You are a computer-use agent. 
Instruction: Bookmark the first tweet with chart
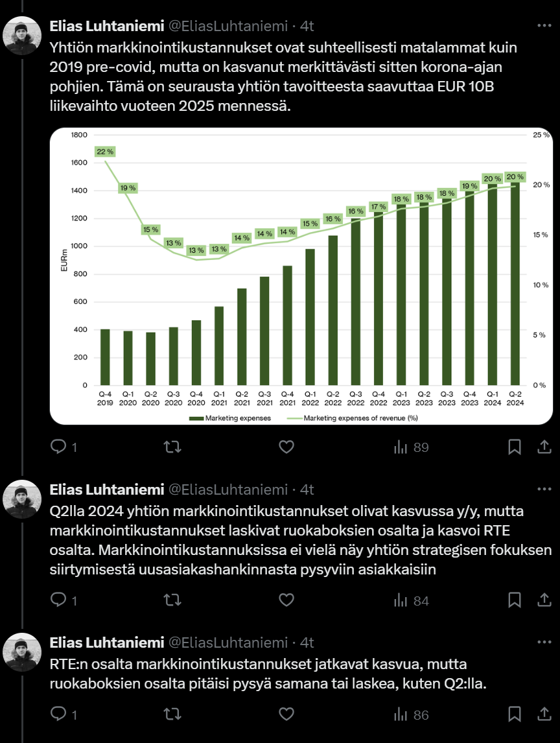tap(515, 447)
